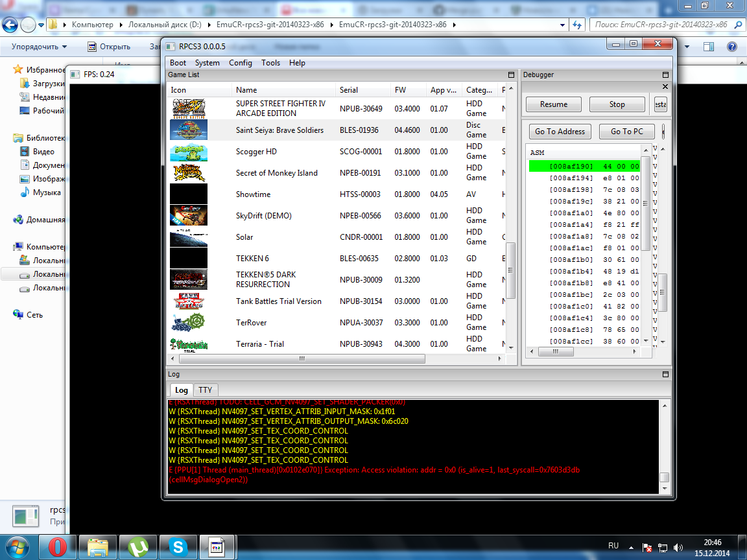Open the Упорядочить dropdown in Explorer

(39, 47)
